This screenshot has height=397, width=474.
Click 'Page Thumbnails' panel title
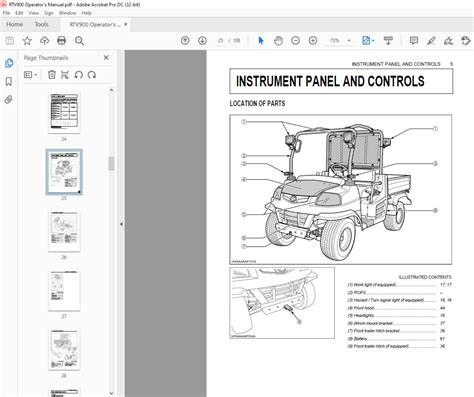tap(46, 58)
